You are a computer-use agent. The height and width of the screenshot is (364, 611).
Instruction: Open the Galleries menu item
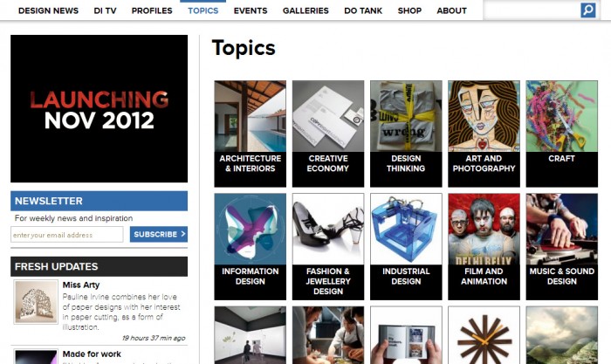click(x=305, y=11)
